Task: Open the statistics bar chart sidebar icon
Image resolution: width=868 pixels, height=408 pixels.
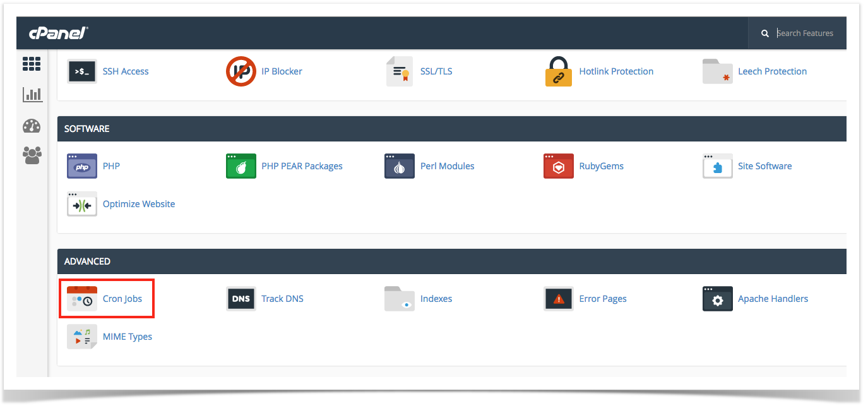Action: pos(32,95)
